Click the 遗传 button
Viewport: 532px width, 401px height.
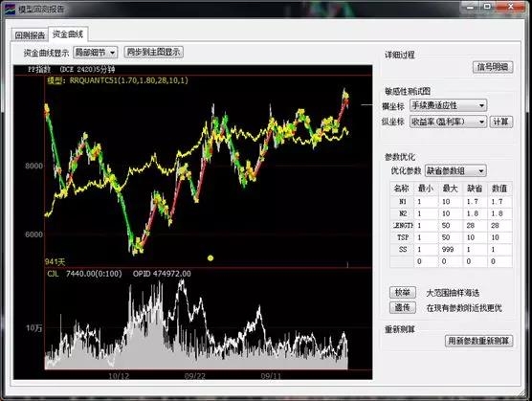coord(403,307)
